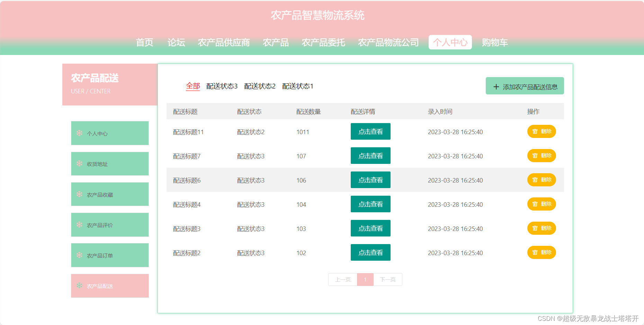Screen dimensions: 644x325
Task: Click the 配送标题7 cell
Action: coord(187,156)
